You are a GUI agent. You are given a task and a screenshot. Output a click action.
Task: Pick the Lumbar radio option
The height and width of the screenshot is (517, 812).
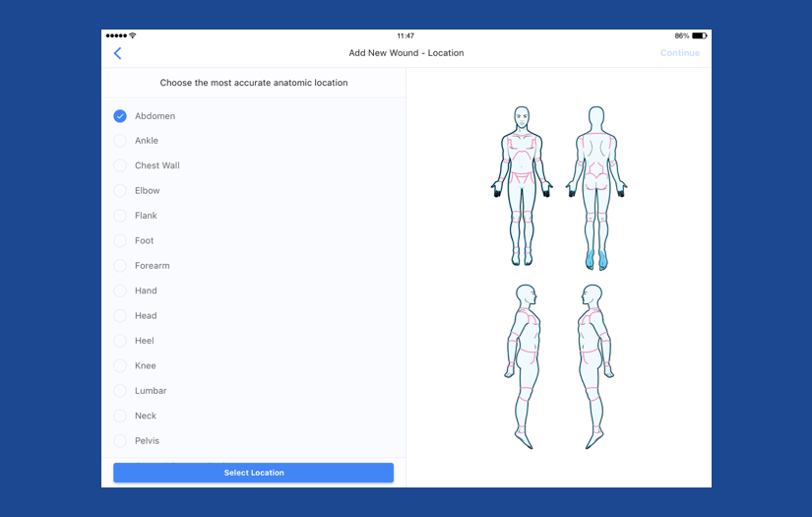click(x=120, y=391)
